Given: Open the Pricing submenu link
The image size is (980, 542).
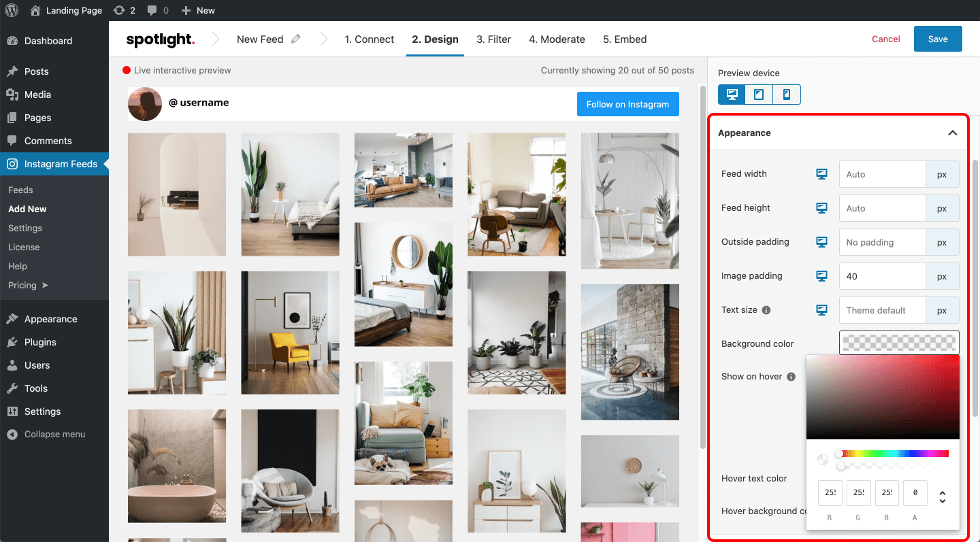Looking at the screenshot, I should (28, 285).
